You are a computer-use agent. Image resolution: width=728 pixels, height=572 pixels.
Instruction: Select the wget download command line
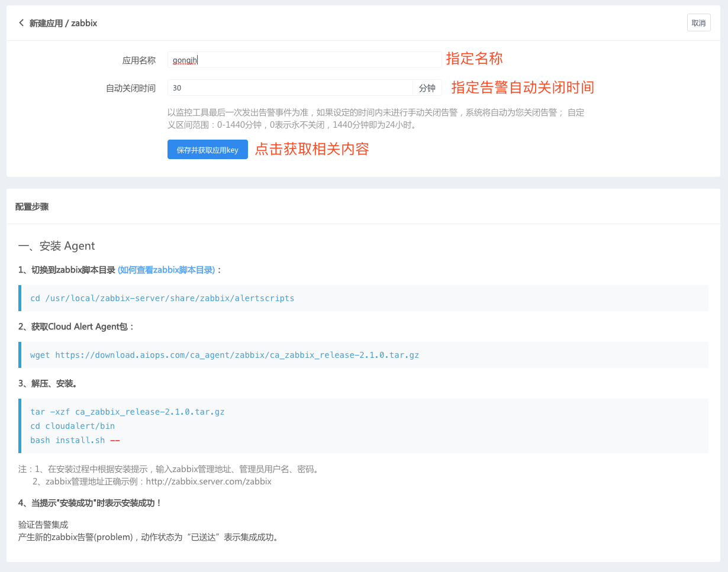(224, 355)
